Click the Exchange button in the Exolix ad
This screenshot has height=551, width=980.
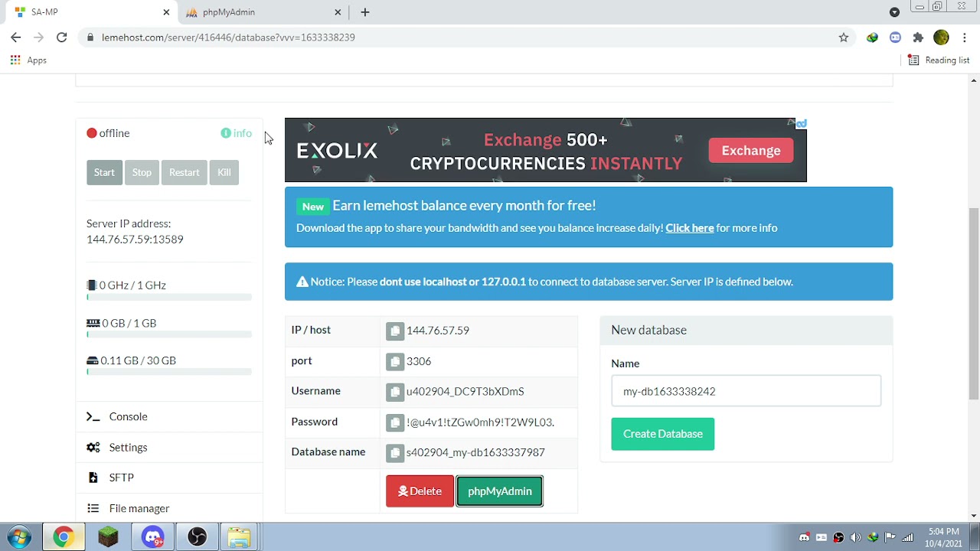pyautogui.click(x=751, y=151)
